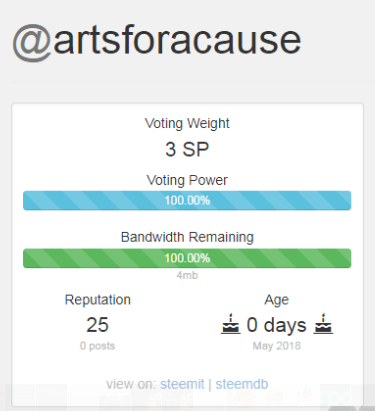375x411 pixels.
Task: Click the 0 posts count
Action: point(98,346)
